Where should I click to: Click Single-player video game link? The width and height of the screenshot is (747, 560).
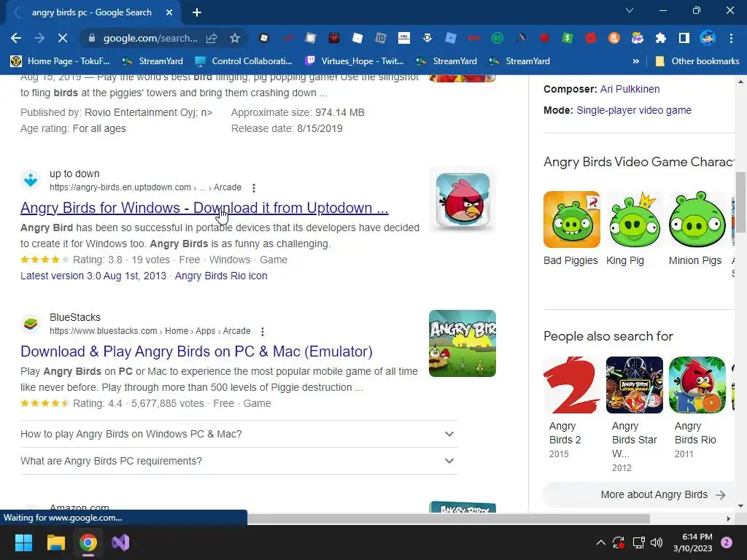[634, 110]
